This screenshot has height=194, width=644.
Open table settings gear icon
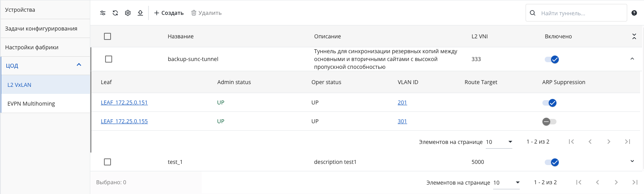[x=128, y=13]
